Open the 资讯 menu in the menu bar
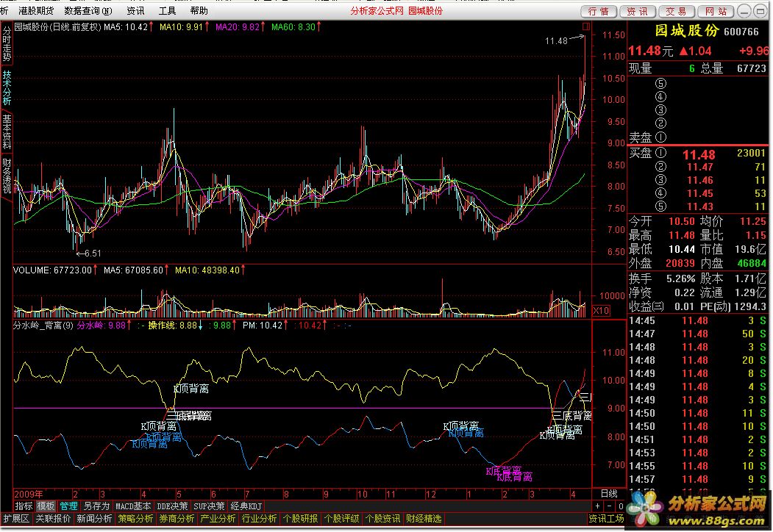 [x=135, y=10]
